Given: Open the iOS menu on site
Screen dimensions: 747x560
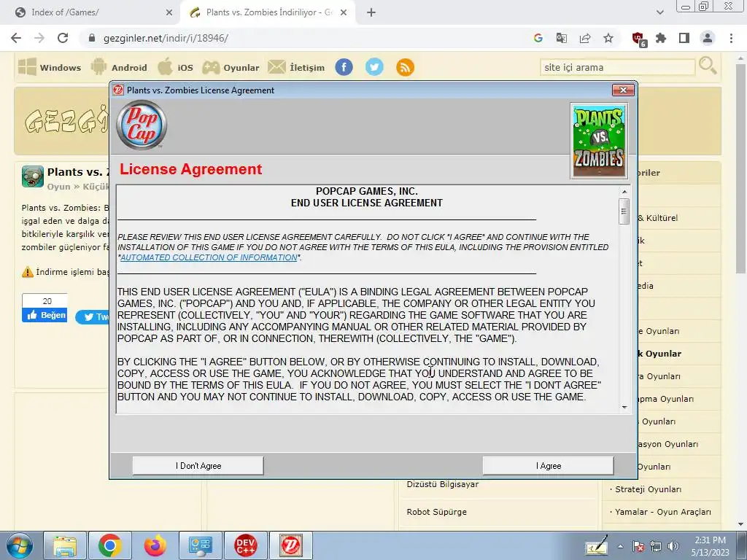Looking at the screenshot, I should 175,67.
